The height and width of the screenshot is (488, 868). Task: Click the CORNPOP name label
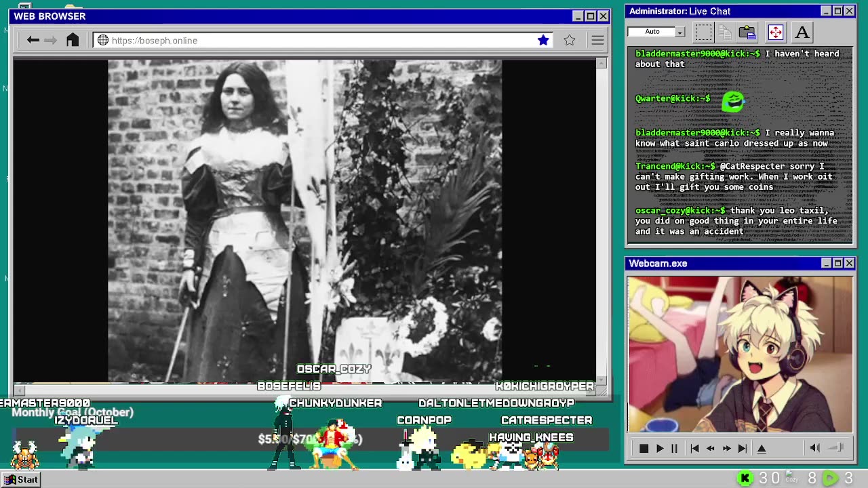pyautogui.click(x=425, y=420)
